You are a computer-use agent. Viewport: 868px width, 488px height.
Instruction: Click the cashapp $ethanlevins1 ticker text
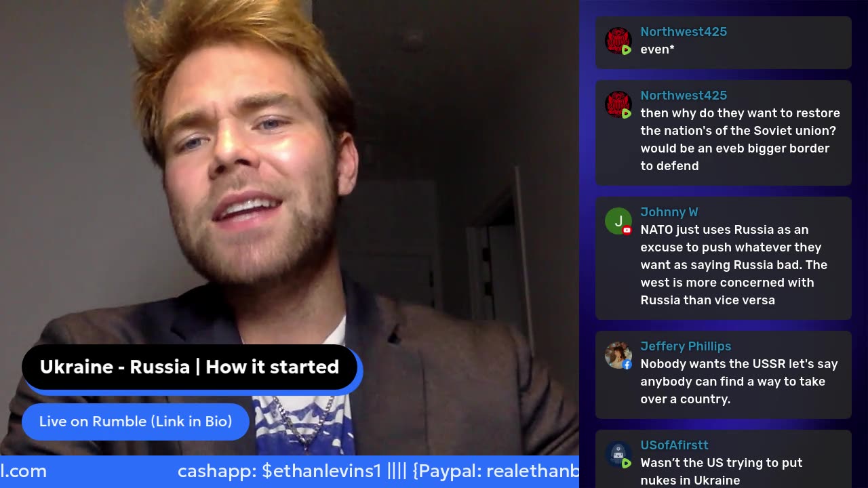279,471
